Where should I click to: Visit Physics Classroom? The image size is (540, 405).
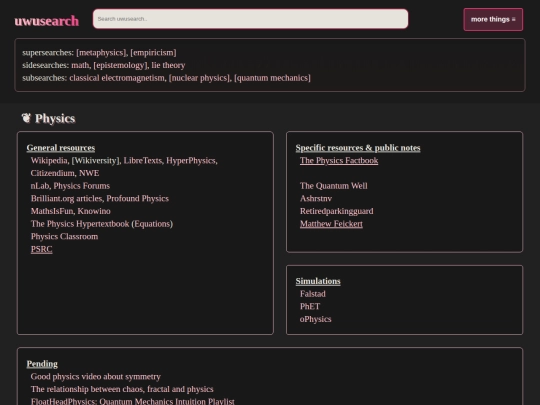64,236
